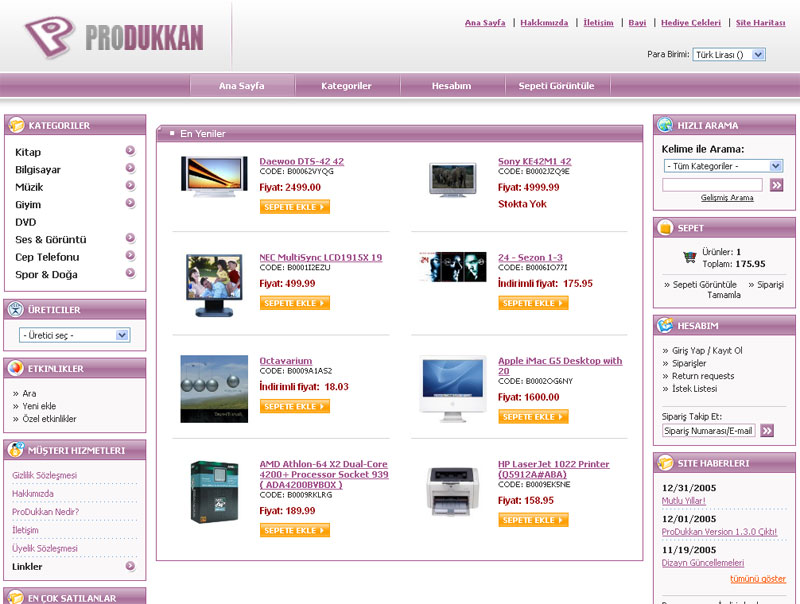800x604 pixels.
Task: Add Daewoo DTS-42 to cart
Action: point(294,207)
